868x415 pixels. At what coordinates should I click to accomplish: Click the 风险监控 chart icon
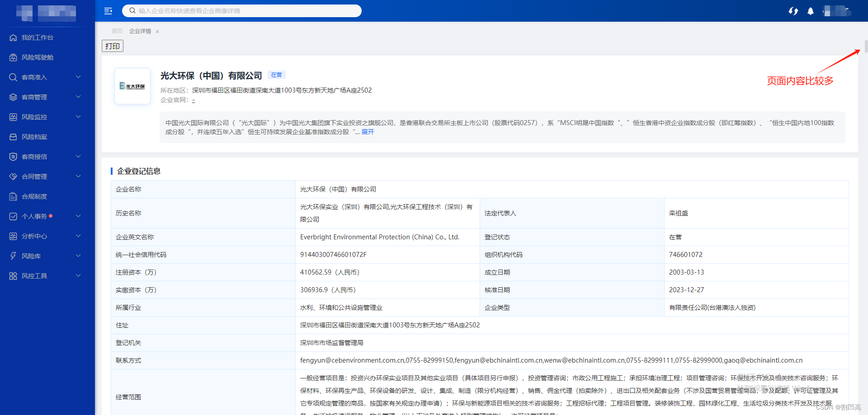pyautogui.click(x=13, y=117)
